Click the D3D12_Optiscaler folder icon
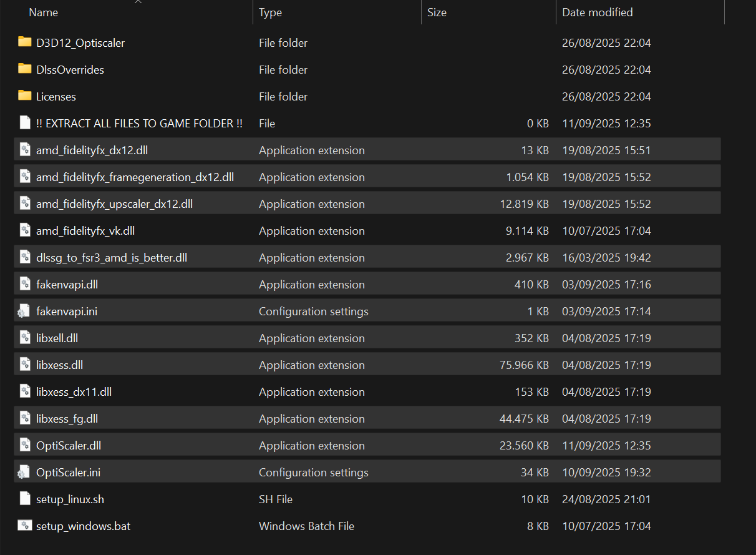The image size is (756, 555). (x=25, y=42)
